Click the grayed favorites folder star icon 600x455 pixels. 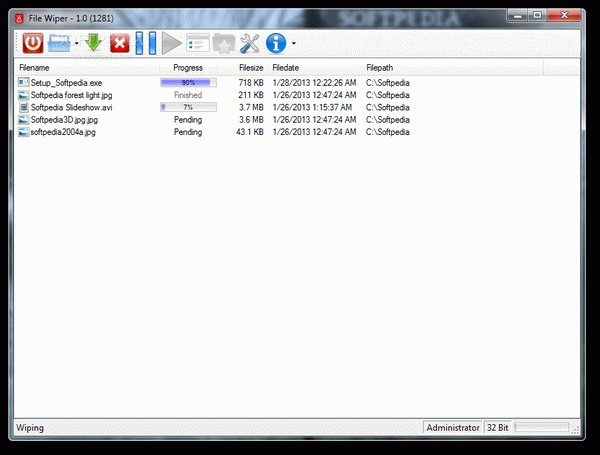click(x=223, y=43)
